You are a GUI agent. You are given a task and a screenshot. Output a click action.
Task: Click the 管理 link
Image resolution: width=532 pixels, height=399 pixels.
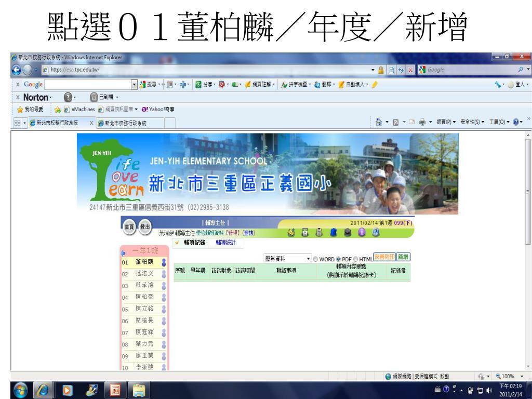[233, 233]
